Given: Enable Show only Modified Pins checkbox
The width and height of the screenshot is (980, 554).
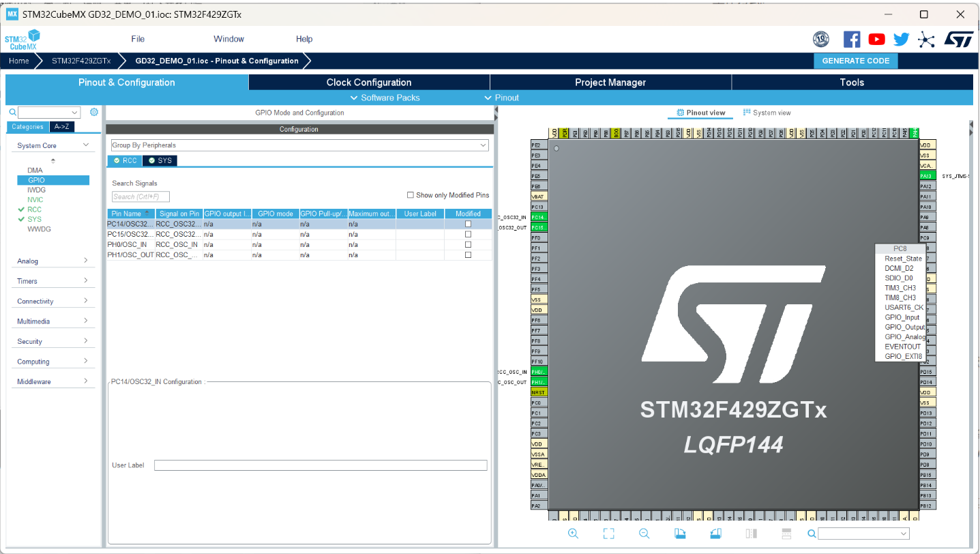Looking at the screenshot, I should click(x=411, y=195).
